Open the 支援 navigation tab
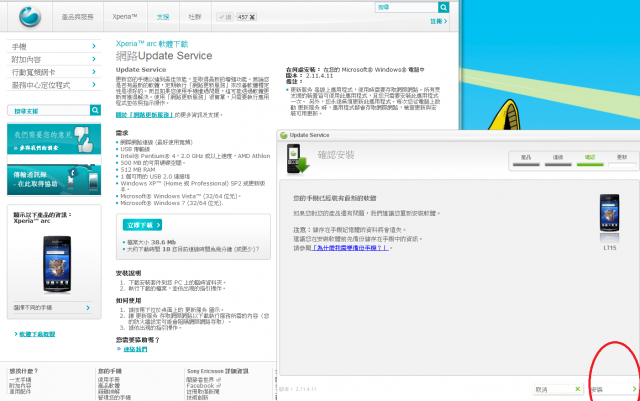Screen dimensions: 640x401 pyautogui.click(x=163, y=17)
